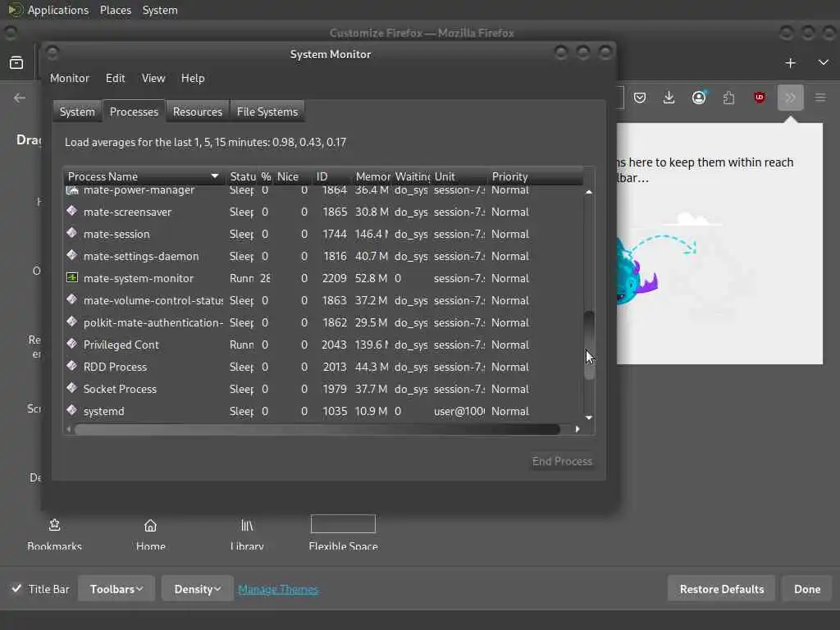Click the mate-system-monitor process icon
This screenshot has height=630, width=840.
[72, 277]
